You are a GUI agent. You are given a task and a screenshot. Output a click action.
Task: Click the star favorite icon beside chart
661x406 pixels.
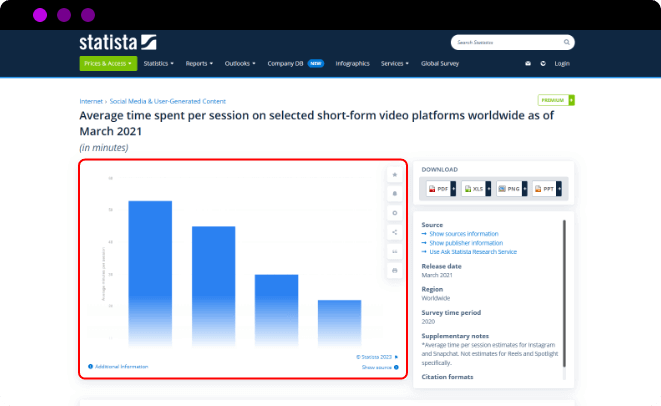pos(395,175)
